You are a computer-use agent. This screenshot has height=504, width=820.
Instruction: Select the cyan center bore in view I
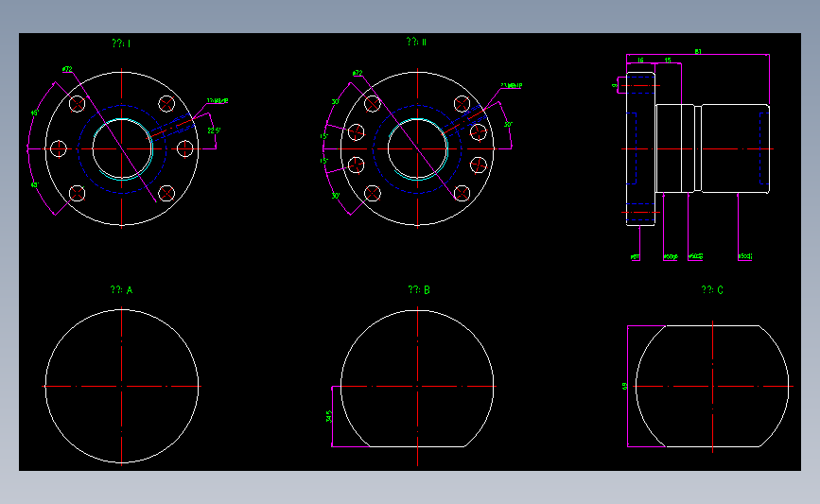(122, 149)
